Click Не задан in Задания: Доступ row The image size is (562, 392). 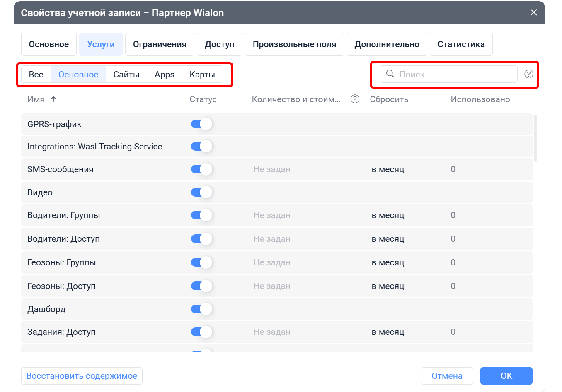coord(272,332)
